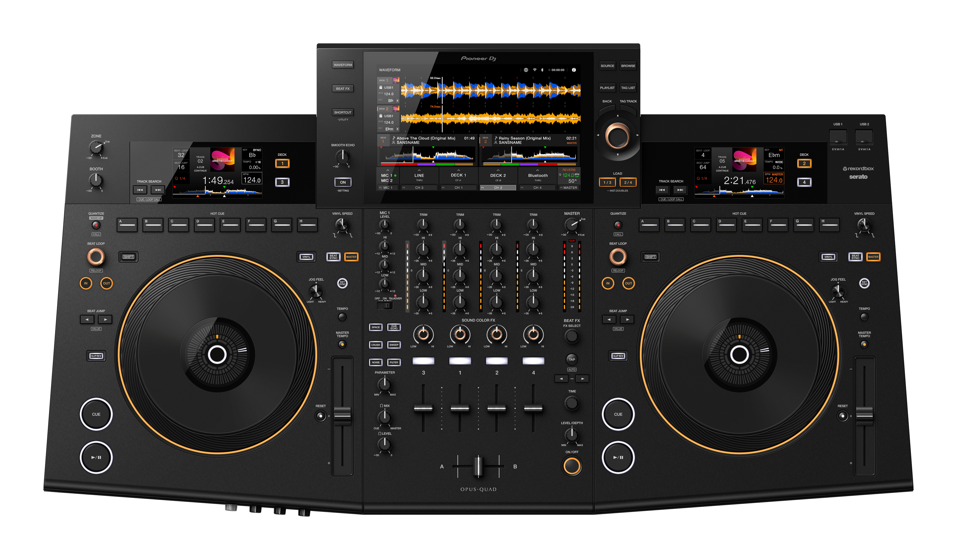Expand the key Bb disclosure arrow on Deck 1
The height and width of the screenshot is (560, 957).
click(398, 101)
